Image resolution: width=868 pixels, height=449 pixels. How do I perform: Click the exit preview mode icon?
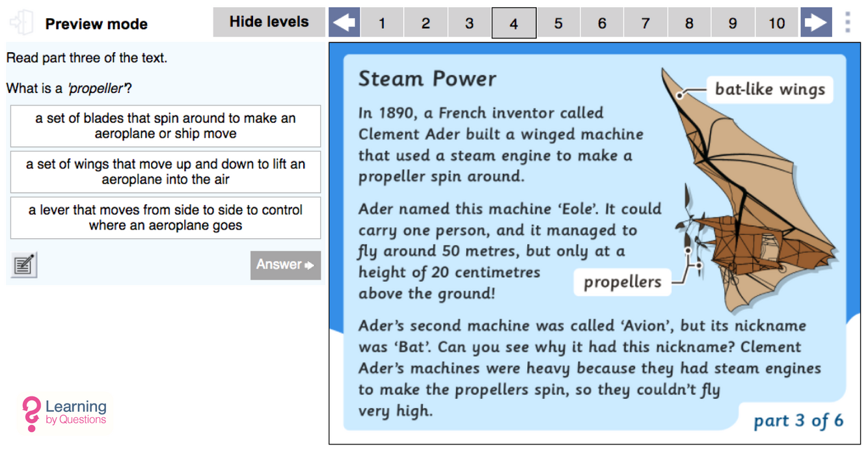tap(21, 23)
